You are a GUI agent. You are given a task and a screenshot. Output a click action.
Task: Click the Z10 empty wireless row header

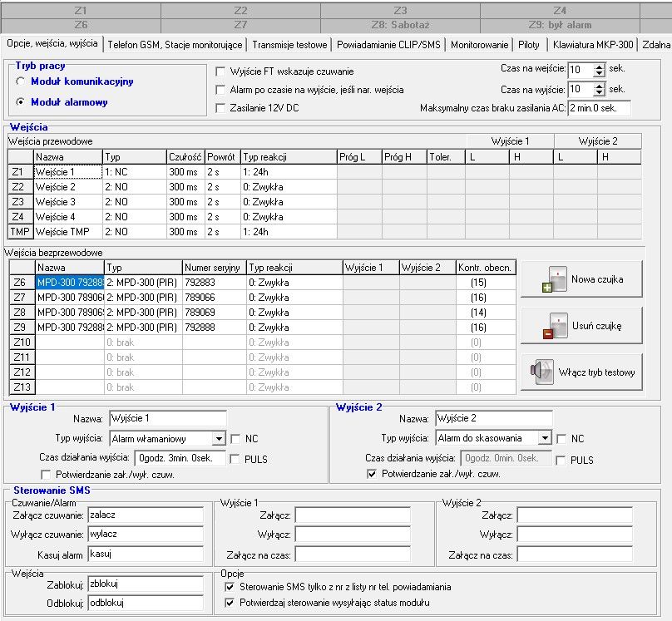(22, 343)
